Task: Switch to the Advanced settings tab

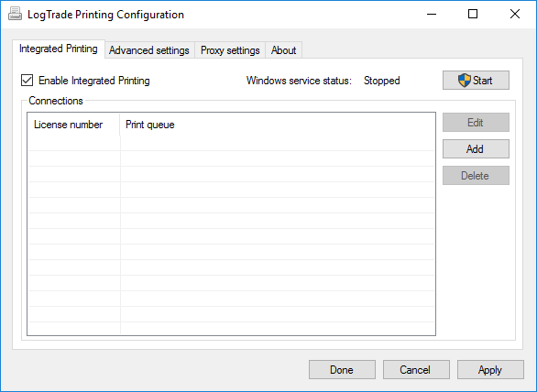Action: click(149, 50)
